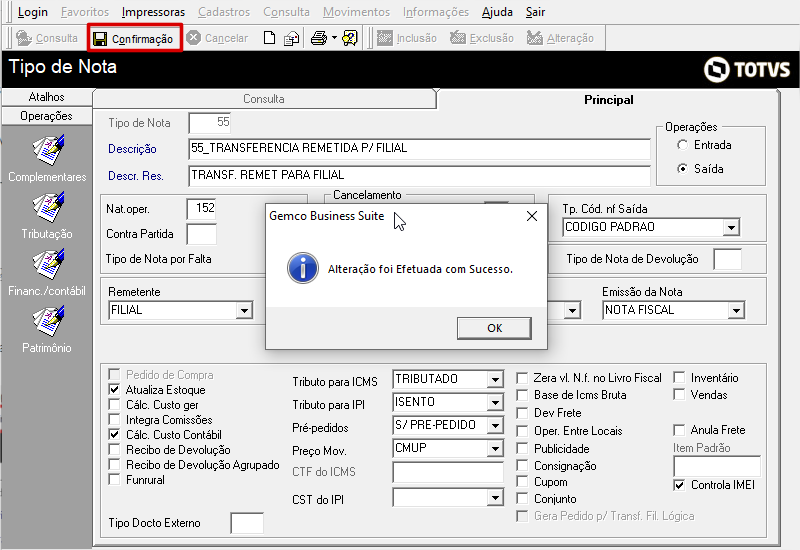Switch to the Consulta tab
Image resolution: width=800 pixels, height=550 pixels.
264,99
